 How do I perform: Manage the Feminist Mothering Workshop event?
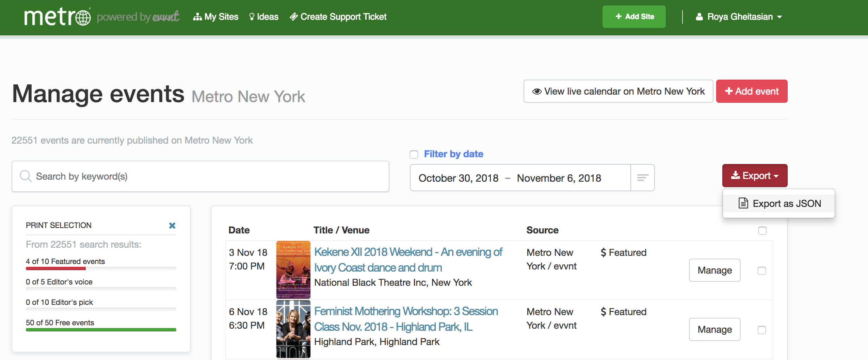pyautogui.click(x=715, y=329)
